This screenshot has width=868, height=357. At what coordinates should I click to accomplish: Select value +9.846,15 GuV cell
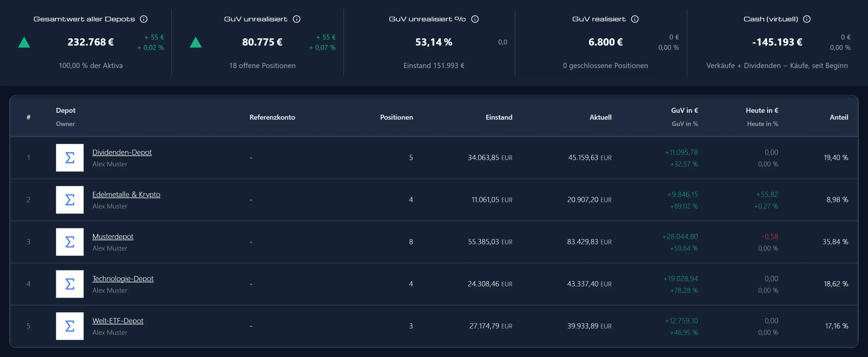click(x=683, y=194)
